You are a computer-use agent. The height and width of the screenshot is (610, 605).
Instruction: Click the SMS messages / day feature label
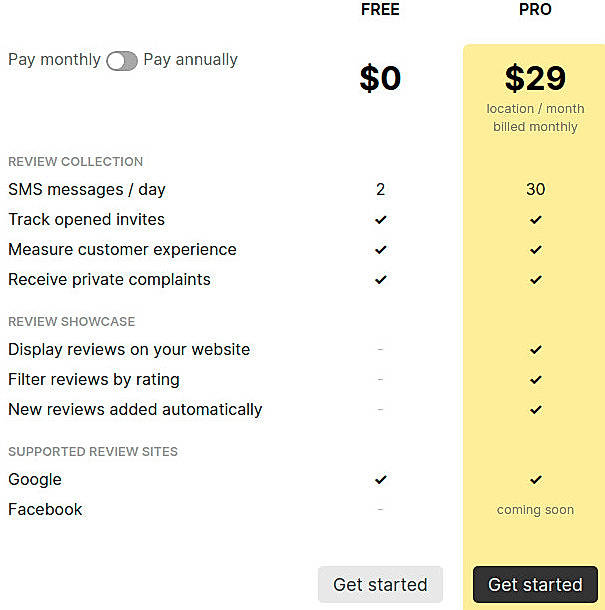(87, 190)
